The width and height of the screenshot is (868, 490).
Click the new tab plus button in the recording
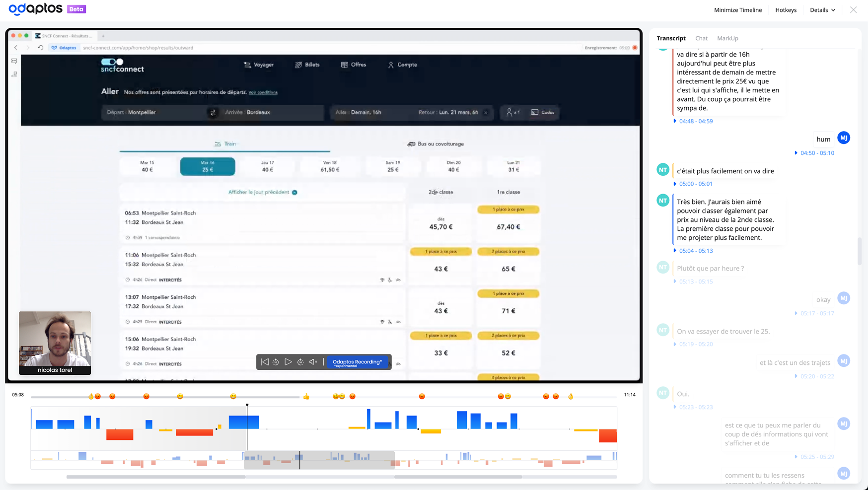pos(103,36)
